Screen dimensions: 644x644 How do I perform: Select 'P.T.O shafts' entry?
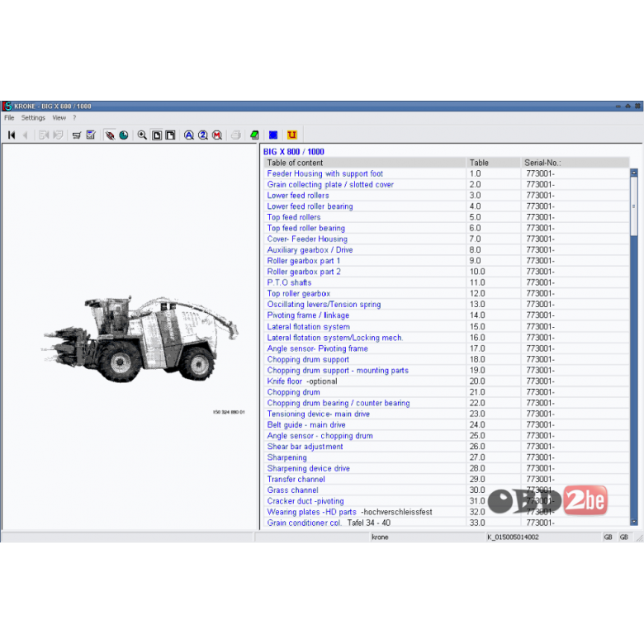click(289, 282)
